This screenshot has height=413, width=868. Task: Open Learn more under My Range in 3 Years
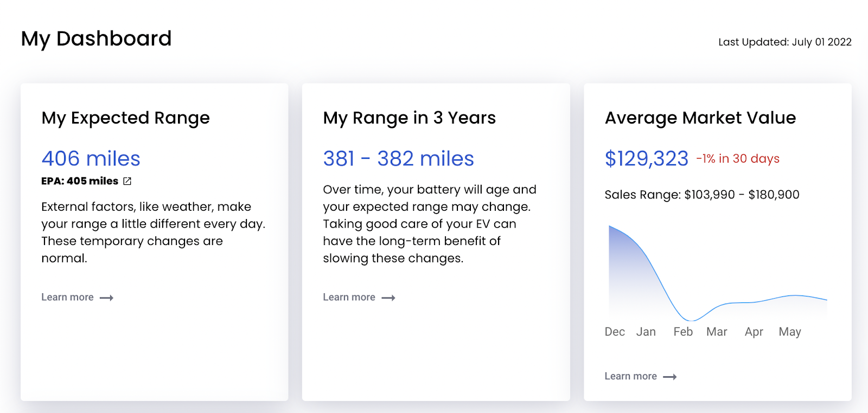click(x=349, y=297)
